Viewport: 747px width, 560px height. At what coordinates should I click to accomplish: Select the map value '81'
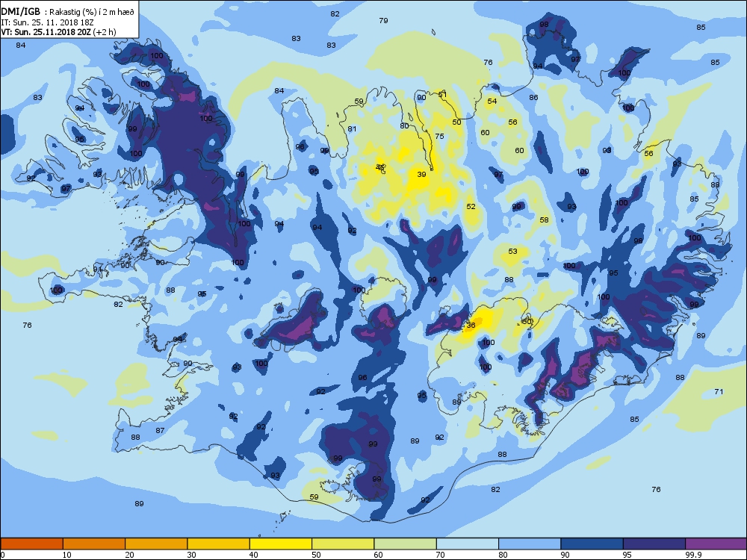pyautogui.click(x=352, y=128)
